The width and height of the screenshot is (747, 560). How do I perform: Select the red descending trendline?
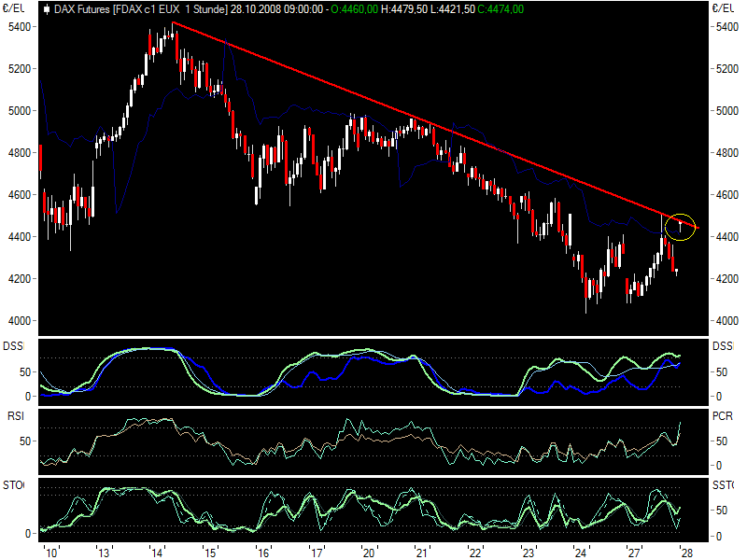[x=435, y=125]
